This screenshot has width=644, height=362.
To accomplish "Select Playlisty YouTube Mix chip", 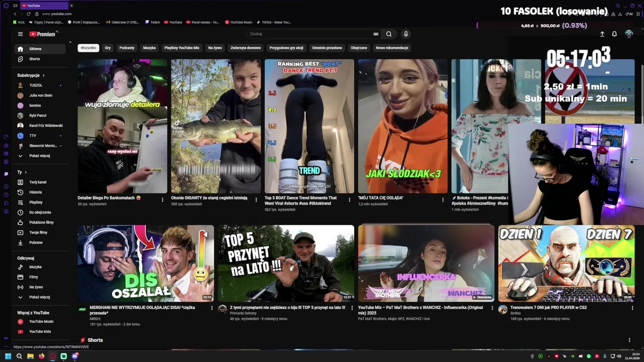I will pyautogui.click(x=182, y=48).
